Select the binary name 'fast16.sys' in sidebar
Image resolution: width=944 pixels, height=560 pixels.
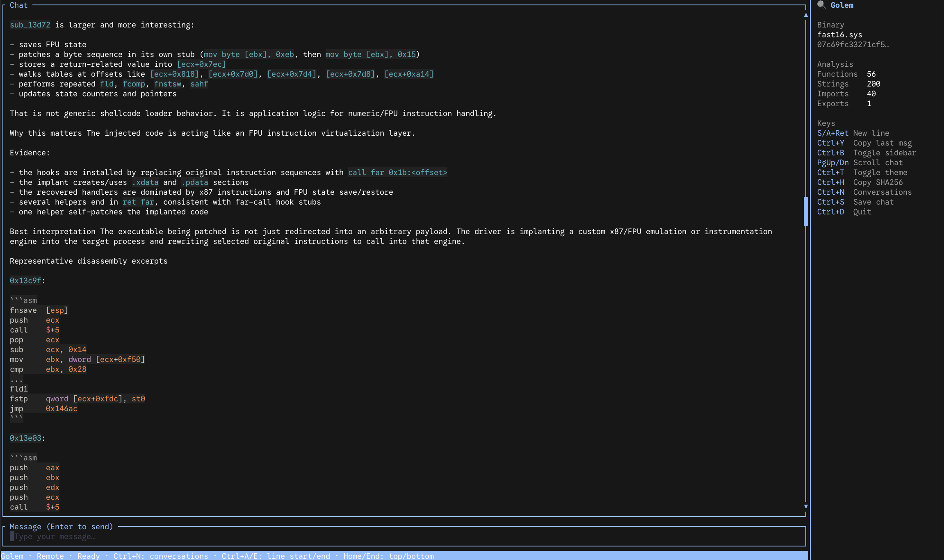839,35
